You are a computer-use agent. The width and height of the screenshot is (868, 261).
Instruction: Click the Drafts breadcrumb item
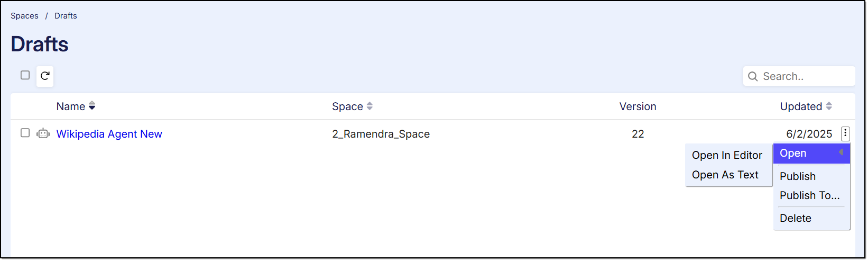coord(66,16)
